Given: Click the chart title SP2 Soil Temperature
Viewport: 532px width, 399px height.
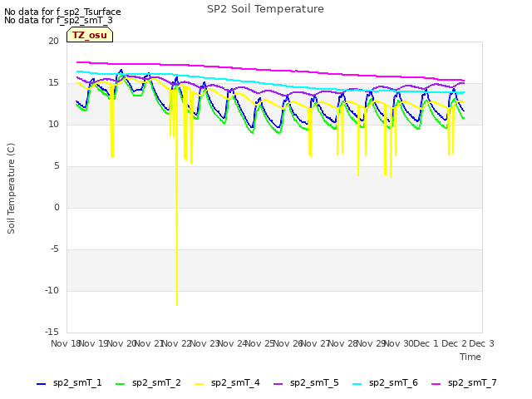Looking at the screenshot, I should (265, 9).
